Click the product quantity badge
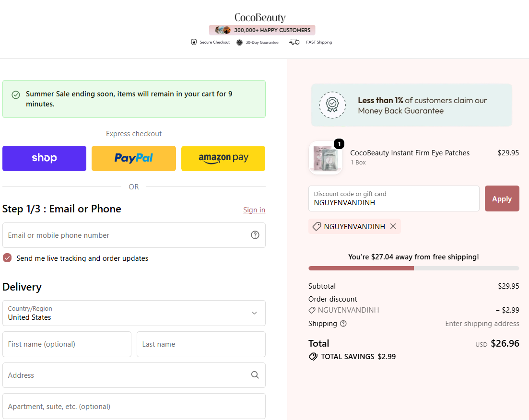Image resolution: width=529 pixels, height=420 pixels. click(339, 144)
